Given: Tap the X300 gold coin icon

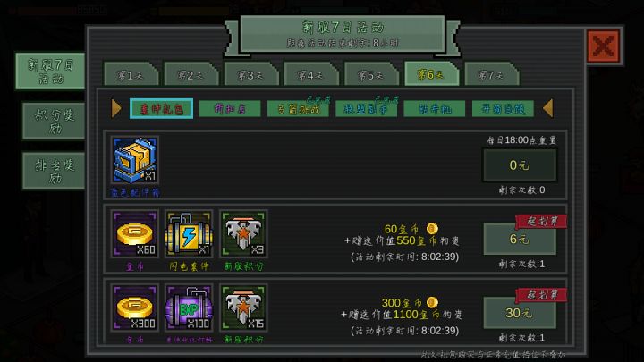Looking at the screenshot, I should click(135, 307).
